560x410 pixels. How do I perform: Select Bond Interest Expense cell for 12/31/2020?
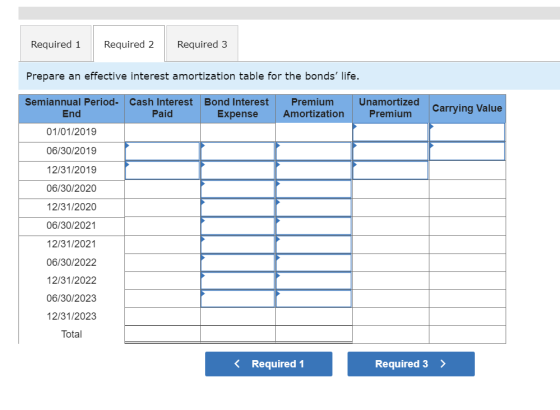[x=238, y=208]
